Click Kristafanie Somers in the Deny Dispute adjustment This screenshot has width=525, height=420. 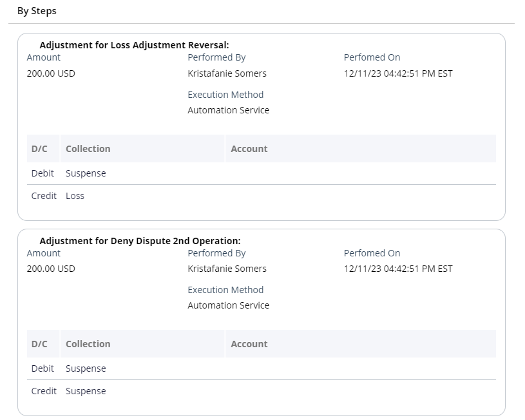pos(227,269)
